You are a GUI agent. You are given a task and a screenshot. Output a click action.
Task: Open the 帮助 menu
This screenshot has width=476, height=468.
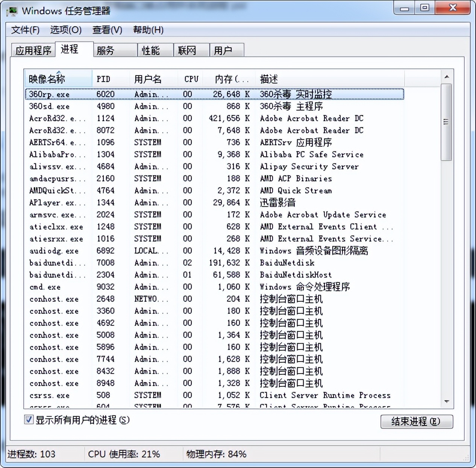tap(148, 30)
